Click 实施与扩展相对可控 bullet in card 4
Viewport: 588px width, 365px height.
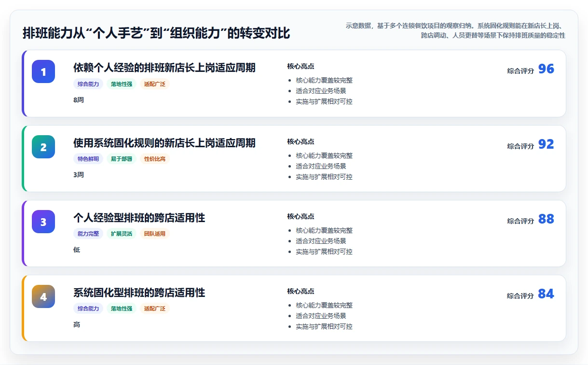(324, 326)
